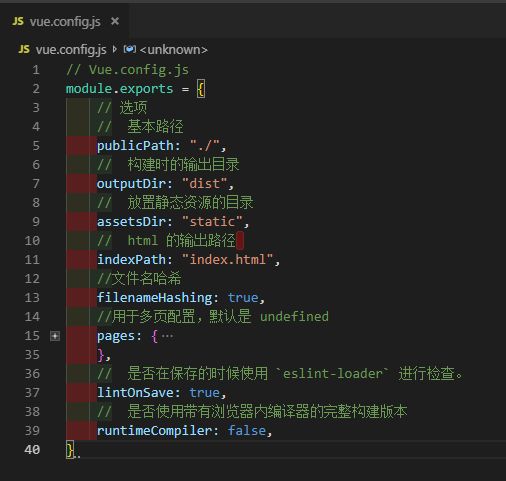
Task: Click the "./" string value
Action: pos(205,146)
